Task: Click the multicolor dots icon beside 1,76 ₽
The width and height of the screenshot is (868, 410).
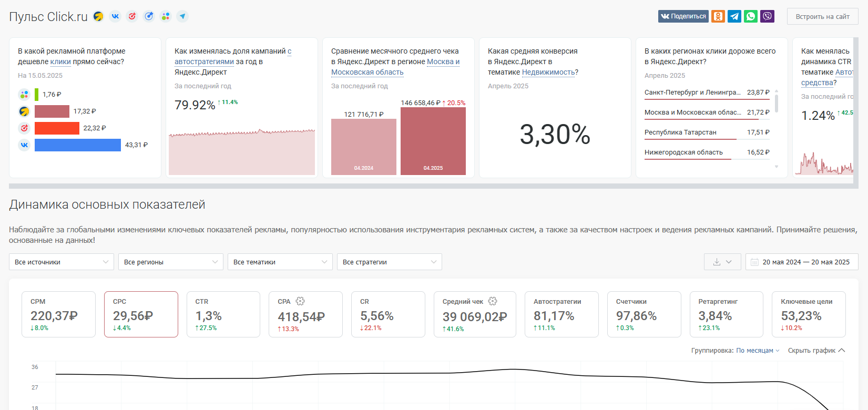Action: (24, 95)
